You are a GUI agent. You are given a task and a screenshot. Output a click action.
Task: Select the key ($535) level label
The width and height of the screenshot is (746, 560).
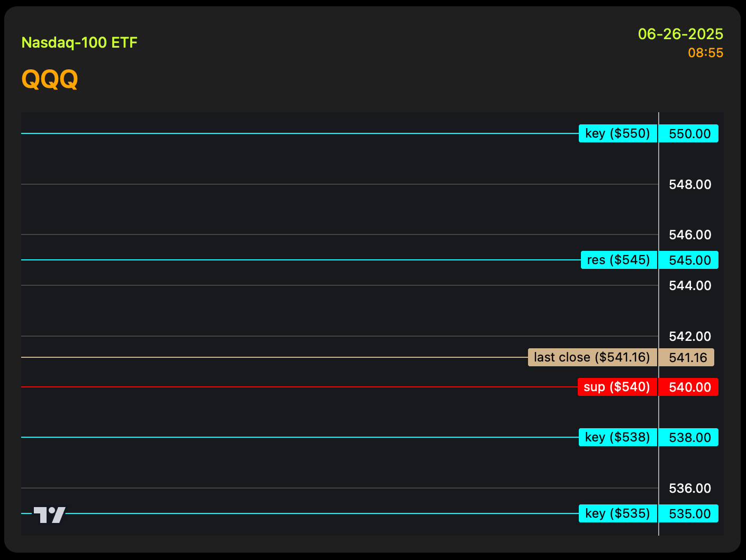point(617,513)
